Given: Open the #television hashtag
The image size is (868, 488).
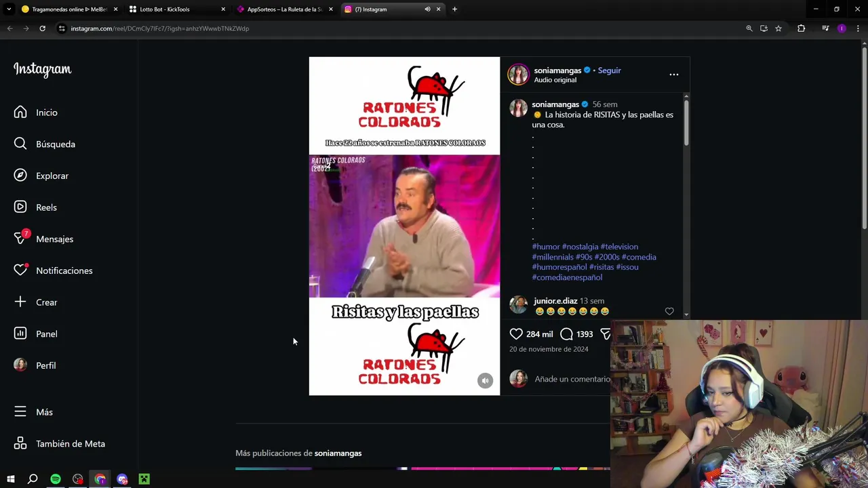Looking at the screenshot, I should pos(619,247).
